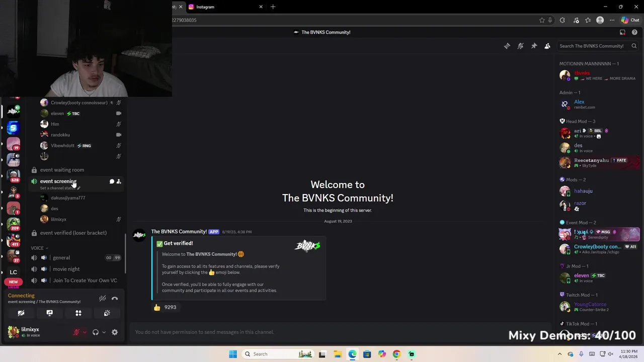Viewport: 644px width, 362px height.
Task: Open File Explorer from taskbar
Action: coord(338,354)
